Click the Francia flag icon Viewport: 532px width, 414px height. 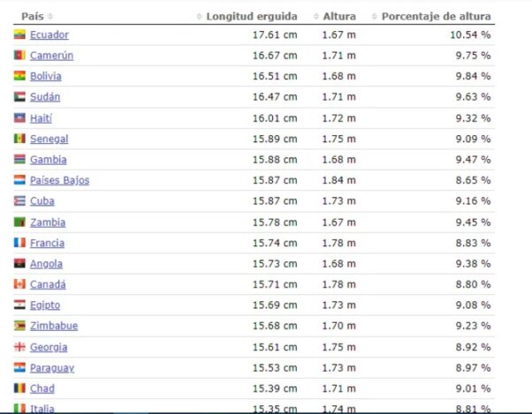(x=19, y=243)
